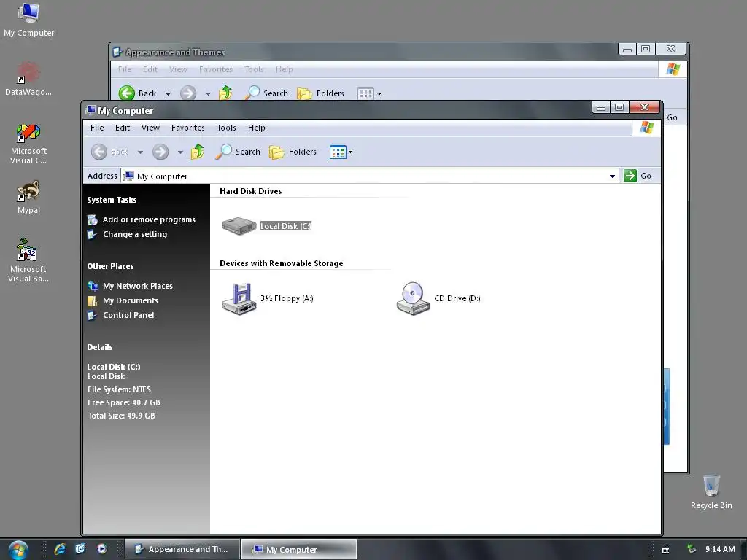
Task: Click the keyboard icon in system tray
Action: tap(665, 550)
